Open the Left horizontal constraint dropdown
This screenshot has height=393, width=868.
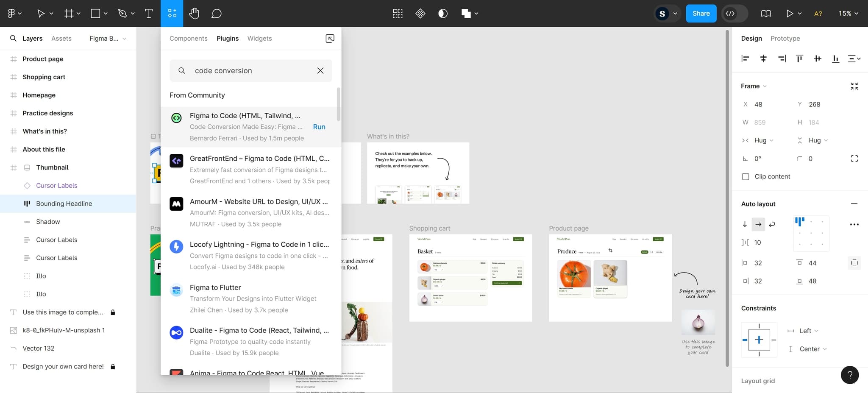808,331
